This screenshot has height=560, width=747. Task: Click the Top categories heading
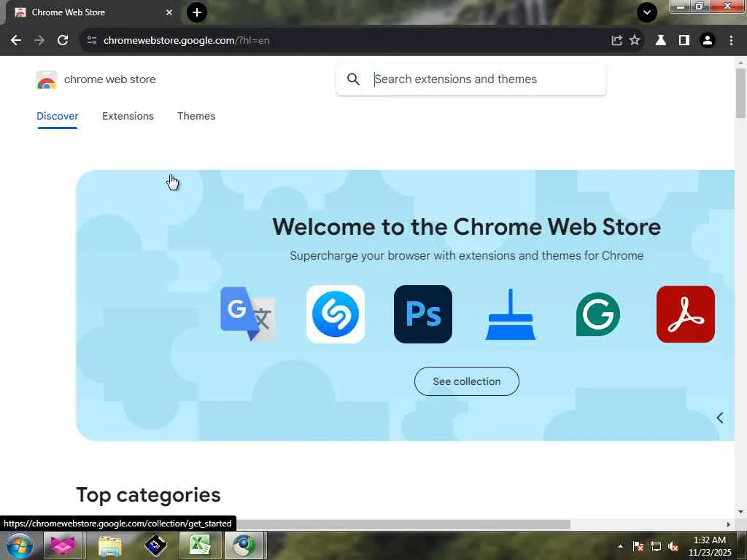[148, 495]
